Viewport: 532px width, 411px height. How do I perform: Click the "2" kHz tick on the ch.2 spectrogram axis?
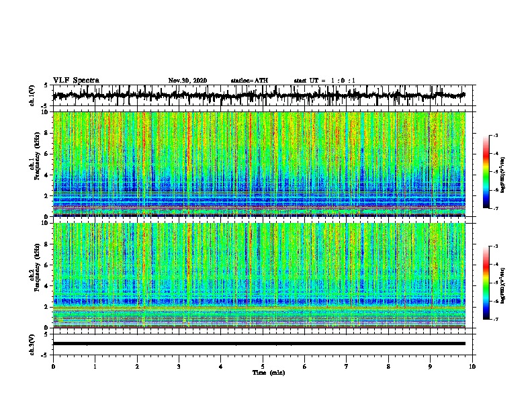(x=47, y=307)
